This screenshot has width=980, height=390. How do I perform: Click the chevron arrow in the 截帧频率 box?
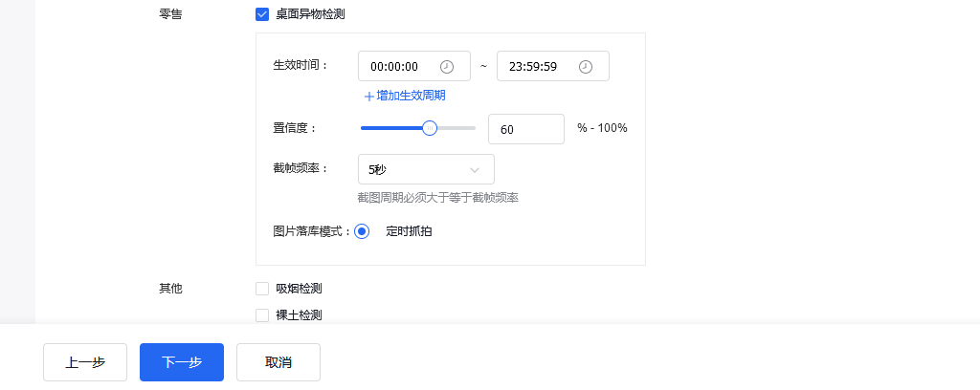click(x=475, y=170)
